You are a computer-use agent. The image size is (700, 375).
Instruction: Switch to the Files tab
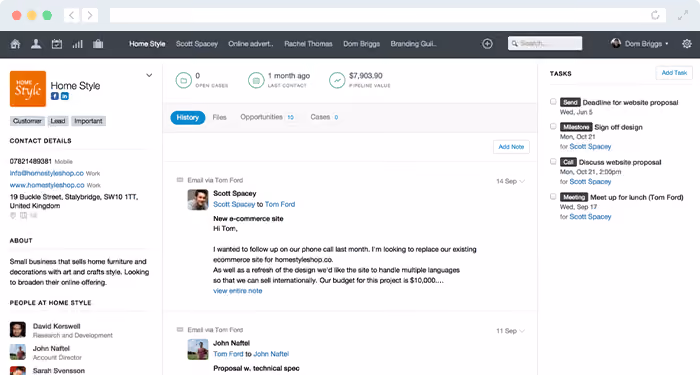tap(220, 117)
